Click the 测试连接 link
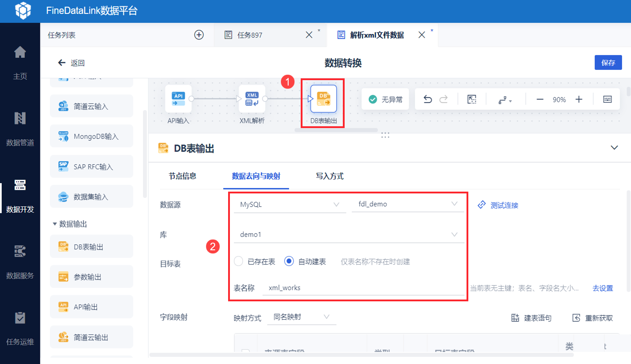631x364 pixels. tap(498, 205)
